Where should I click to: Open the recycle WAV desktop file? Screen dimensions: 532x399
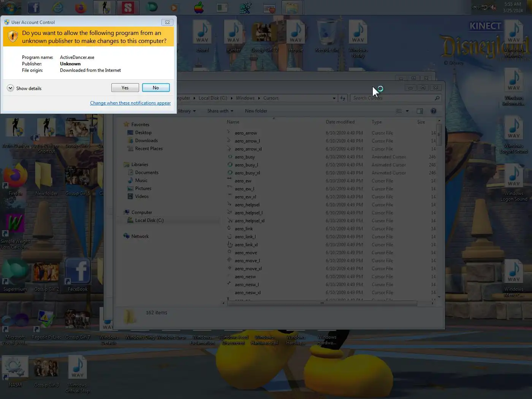(296, 36)
